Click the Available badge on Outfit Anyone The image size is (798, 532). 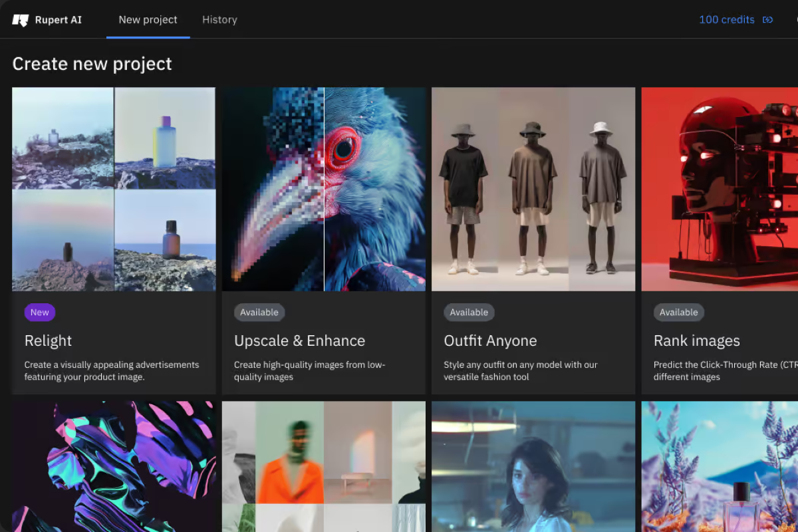[x=469, y=312]
